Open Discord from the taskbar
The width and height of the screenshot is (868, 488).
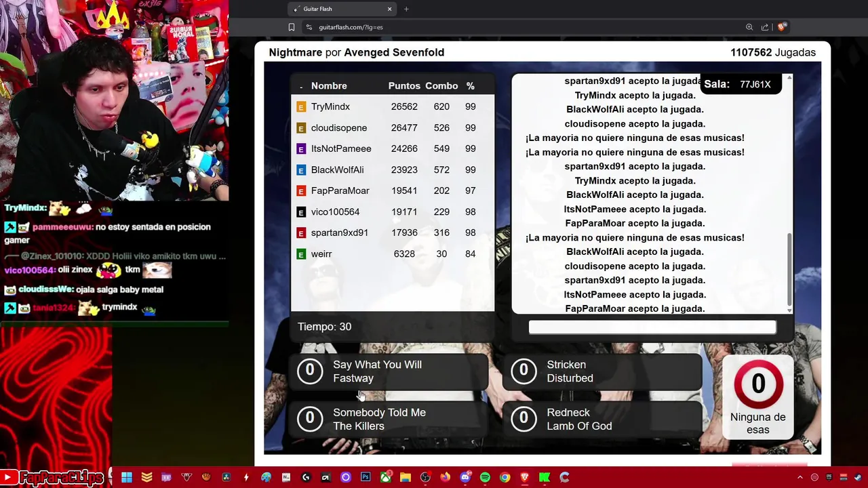click(x=465, y=477)
